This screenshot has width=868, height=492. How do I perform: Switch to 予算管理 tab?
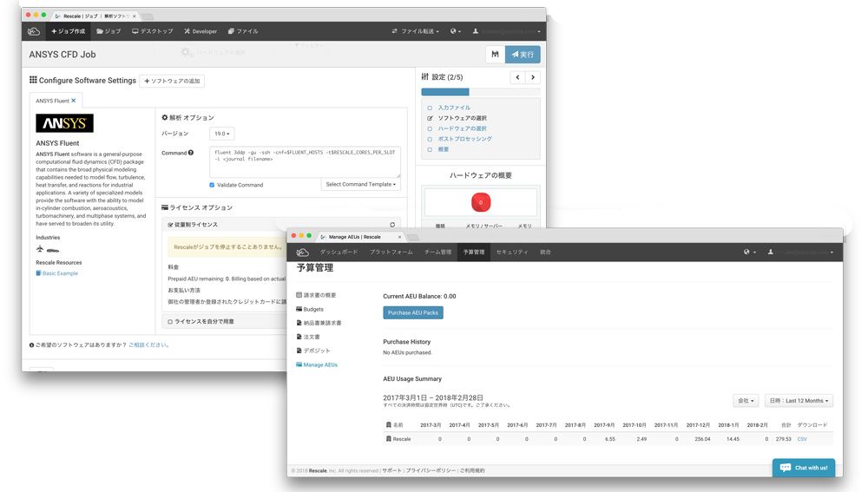pos(474,253)
